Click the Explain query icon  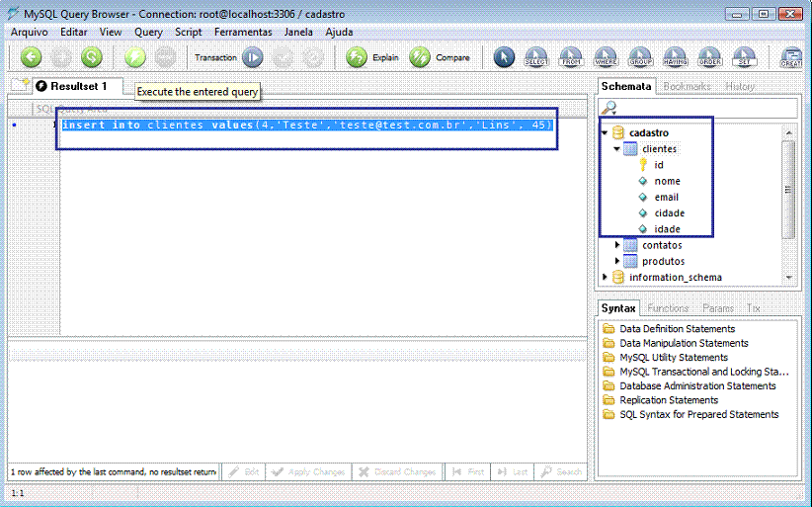coord(357,57)
